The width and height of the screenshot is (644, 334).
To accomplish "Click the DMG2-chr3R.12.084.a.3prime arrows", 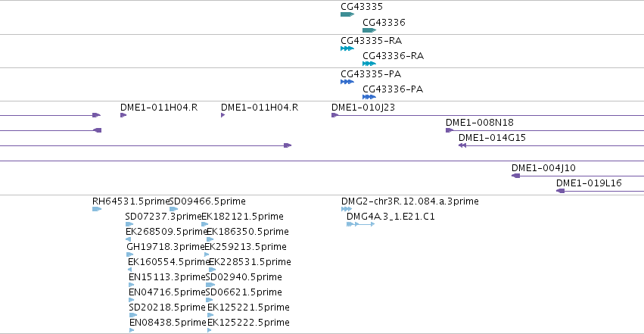I will coord(347,209).
